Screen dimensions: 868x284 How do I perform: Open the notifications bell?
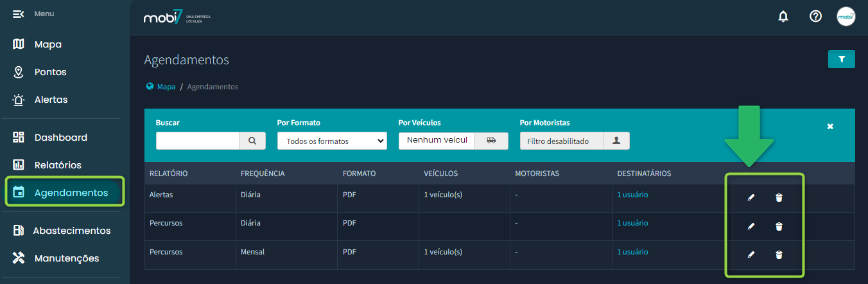click(x=783, y=17)
